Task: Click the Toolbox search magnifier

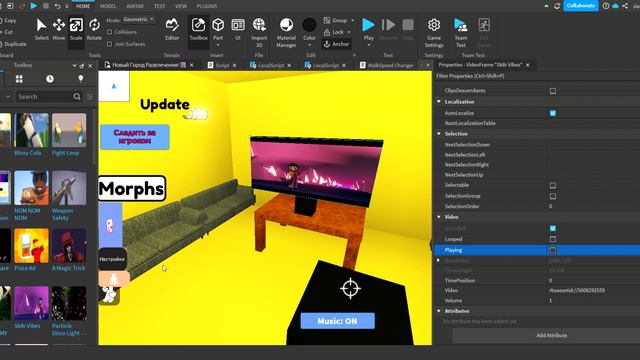Action: (x=77, y=97)
